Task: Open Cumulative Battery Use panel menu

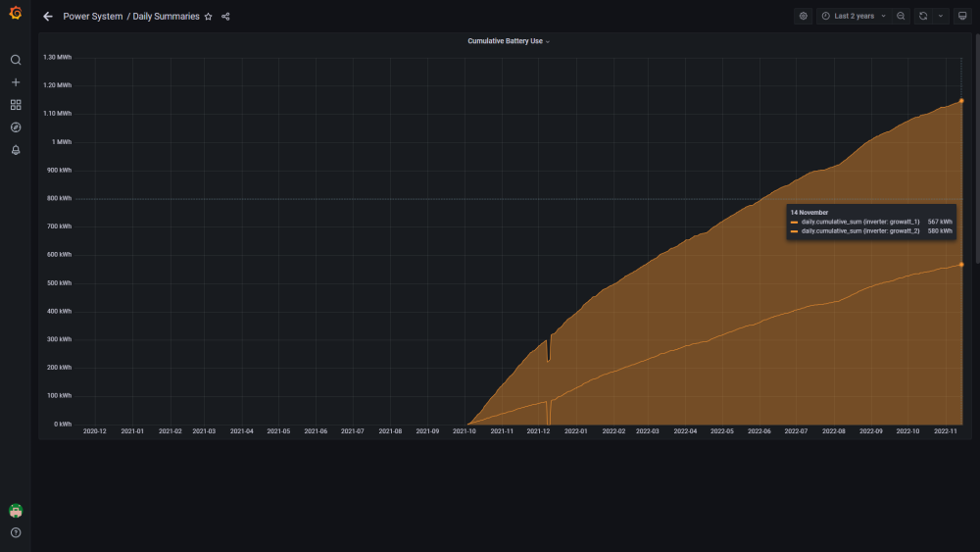Action: [x=509, y=41]
